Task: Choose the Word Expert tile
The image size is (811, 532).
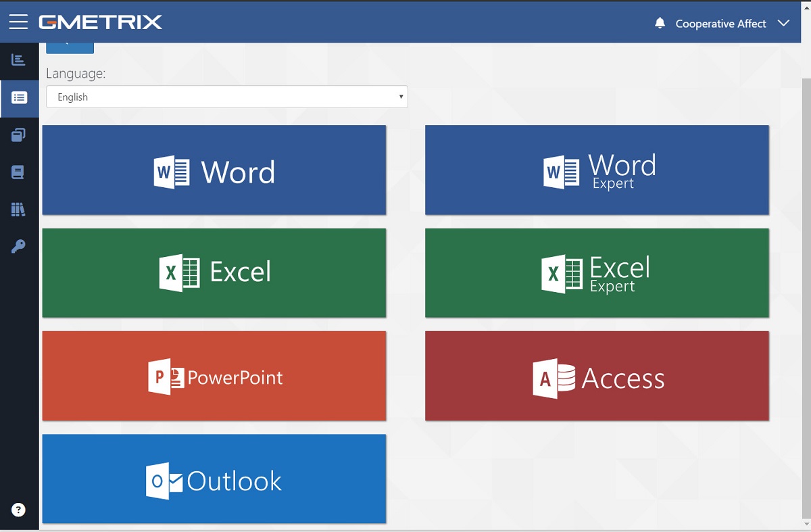Action: 597,170
